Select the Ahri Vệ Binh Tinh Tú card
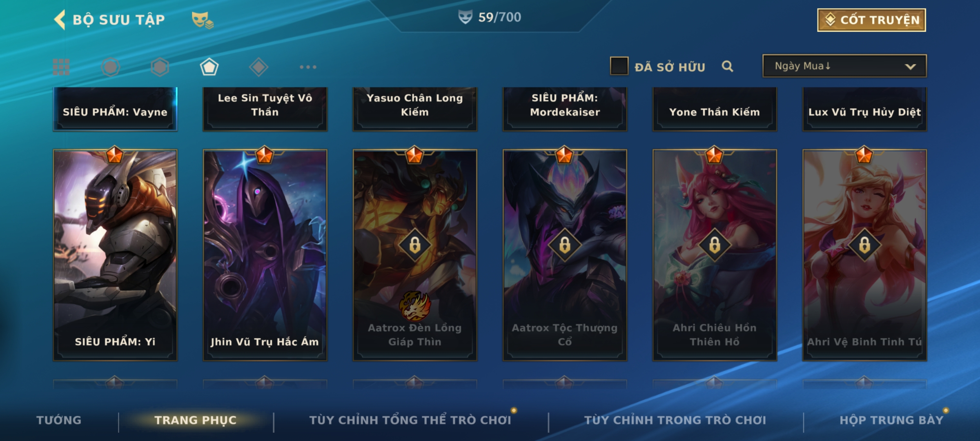 point(864,255)
